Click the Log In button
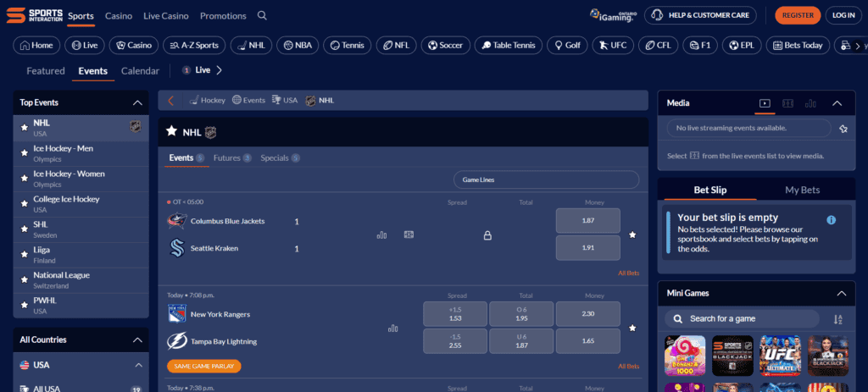This screenshot has width=868, height=392. pyautogui.click(x=843, y=15)
